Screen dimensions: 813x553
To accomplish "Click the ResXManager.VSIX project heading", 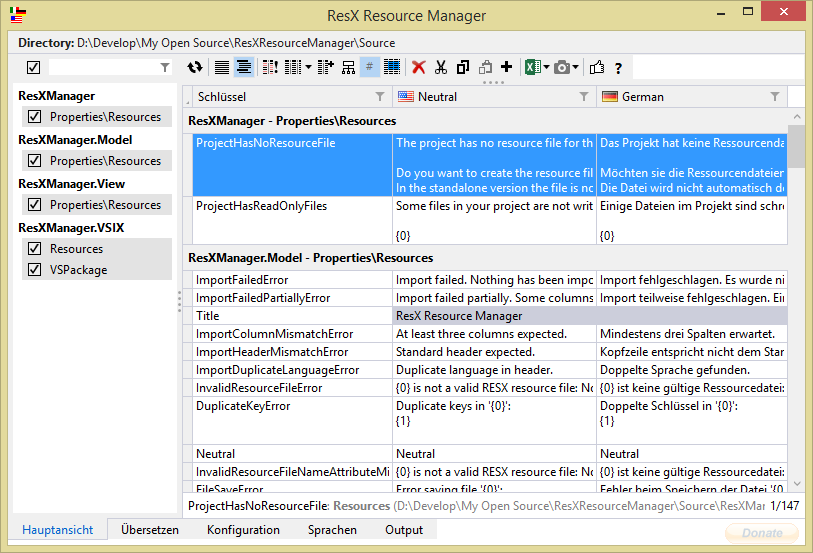I will [x=71, y=228].
